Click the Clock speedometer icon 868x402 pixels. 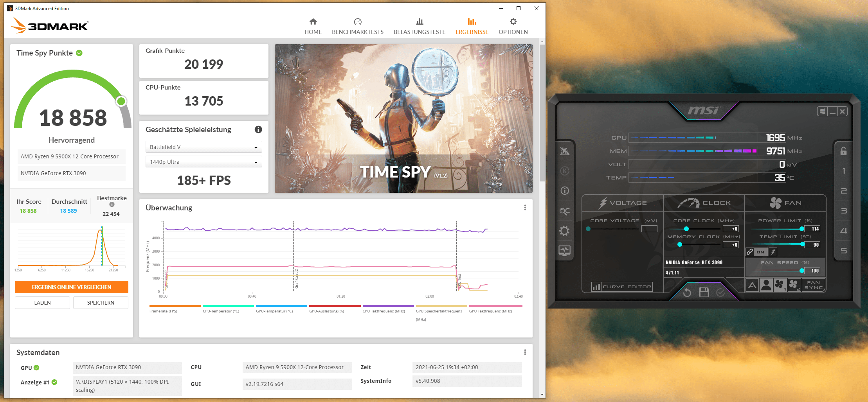688,203
